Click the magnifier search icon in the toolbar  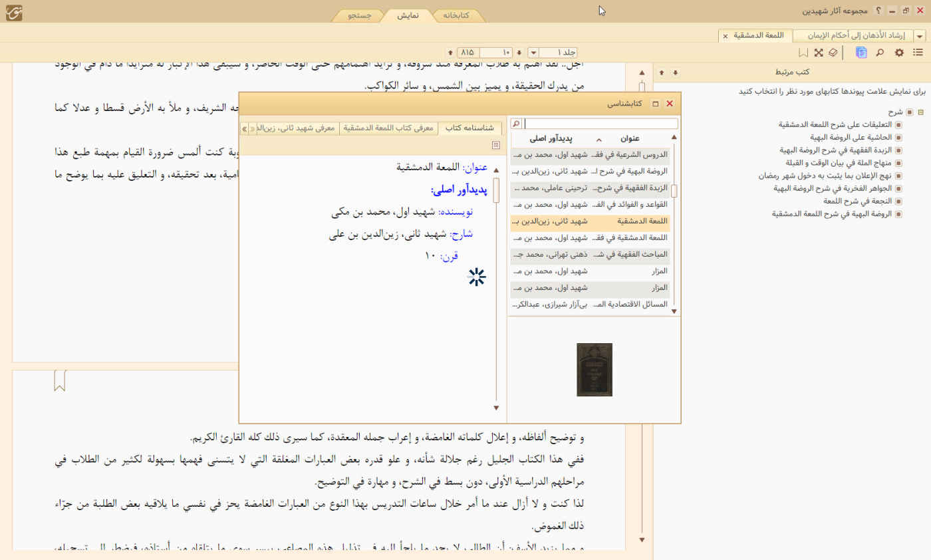tap(880, 53)
